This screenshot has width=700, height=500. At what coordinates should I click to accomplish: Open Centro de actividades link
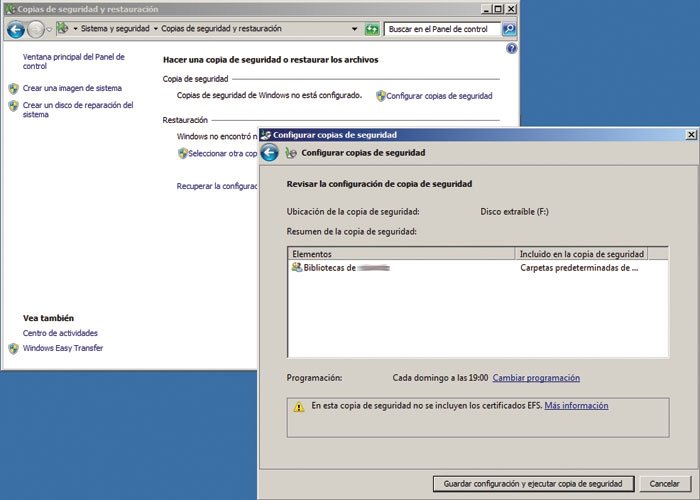[x=60, y=333]
